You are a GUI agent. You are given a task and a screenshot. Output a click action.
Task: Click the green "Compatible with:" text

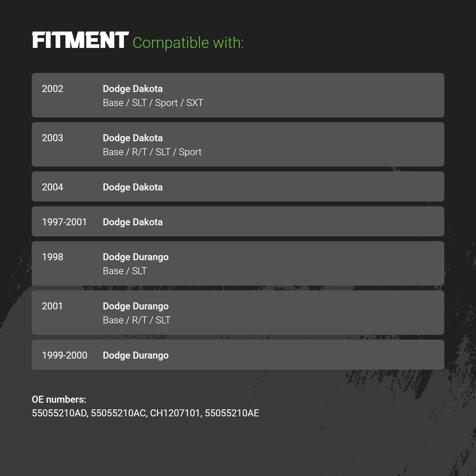pyautogui.click(x=188, y=43)
